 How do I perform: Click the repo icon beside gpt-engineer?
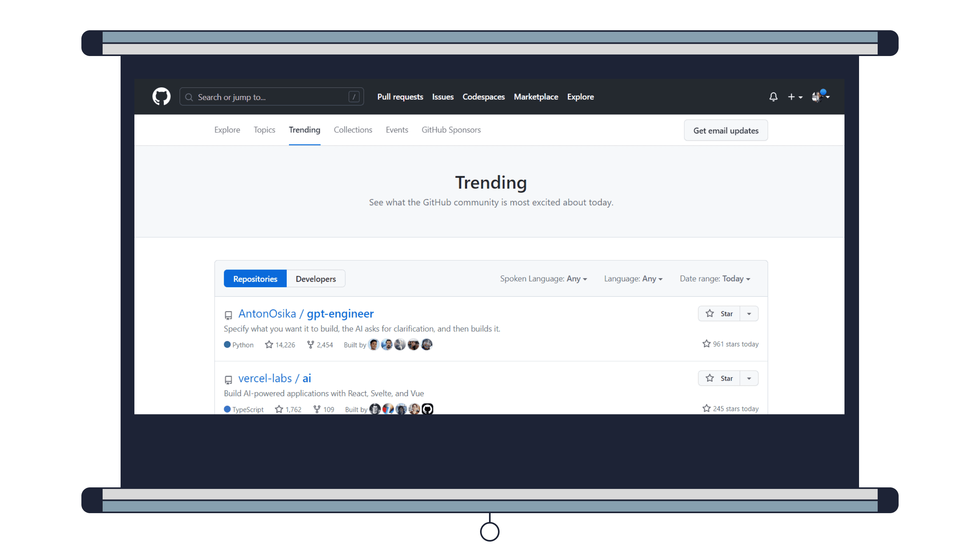pos(228,315)
